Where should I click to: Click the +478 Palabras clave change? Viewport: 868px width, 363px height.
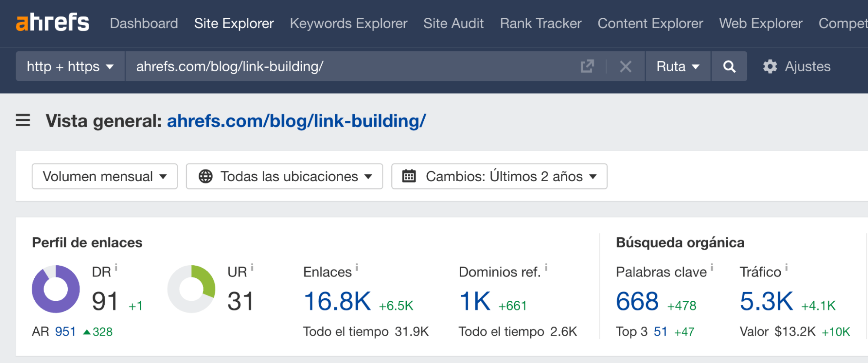coord(682,306)
